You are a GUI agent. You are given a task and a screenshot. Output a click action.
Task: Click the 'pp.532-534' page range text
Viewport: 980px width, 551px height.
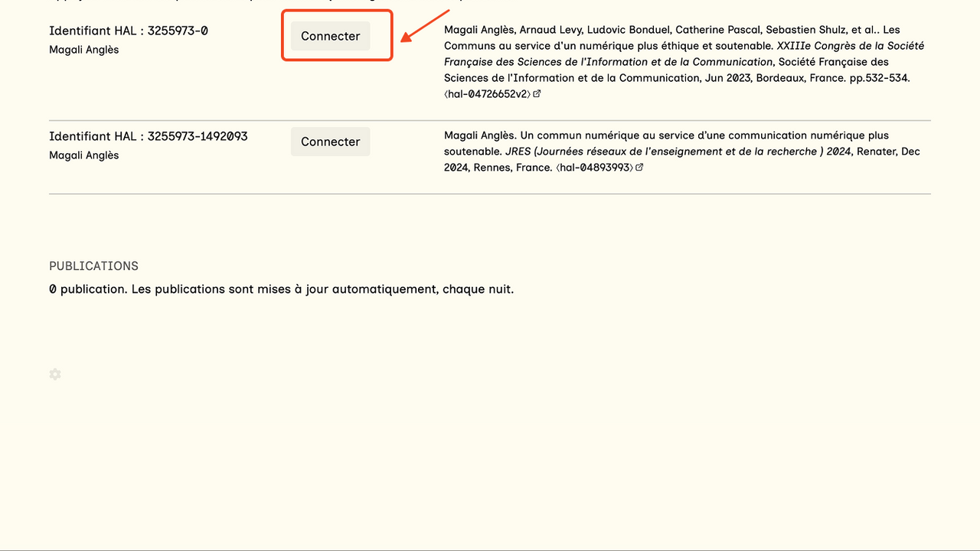coord(880,78)
